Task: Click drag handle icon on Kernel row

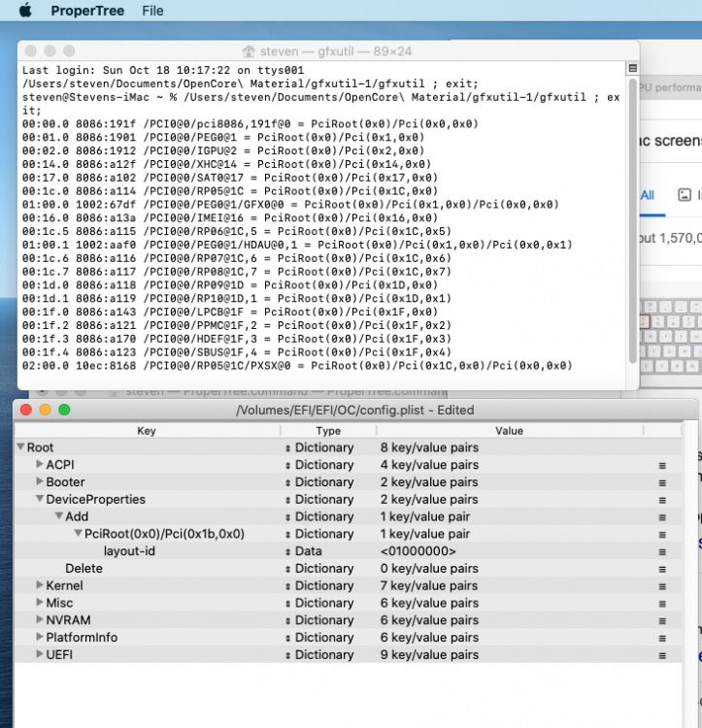Action: click(662, 586)
